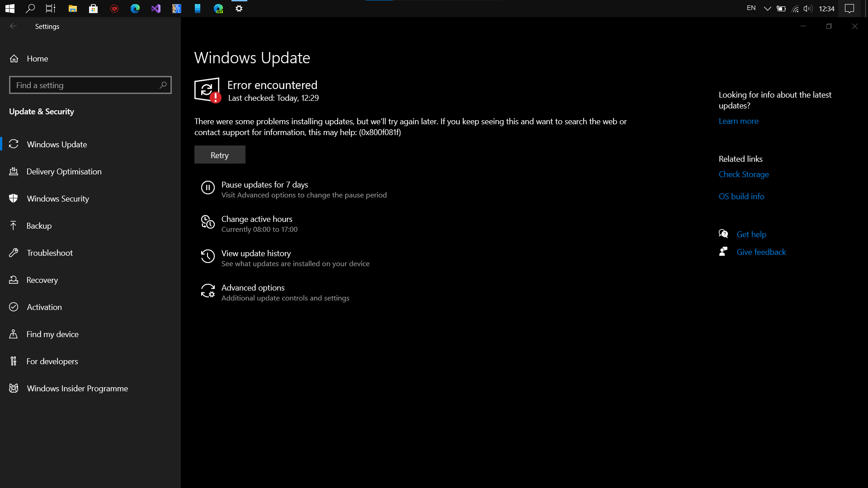Click the Get help icon

click(723, 234)
